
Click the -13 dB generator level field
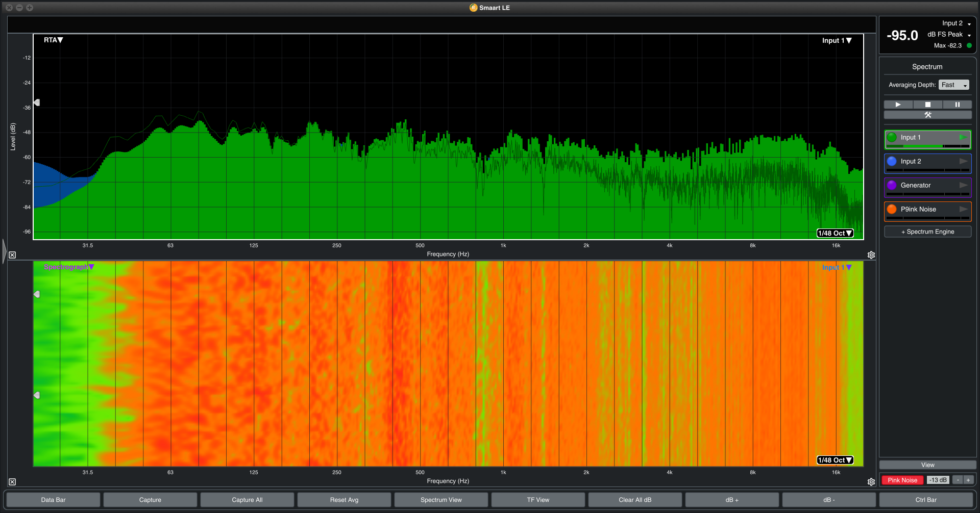point(938,480)
